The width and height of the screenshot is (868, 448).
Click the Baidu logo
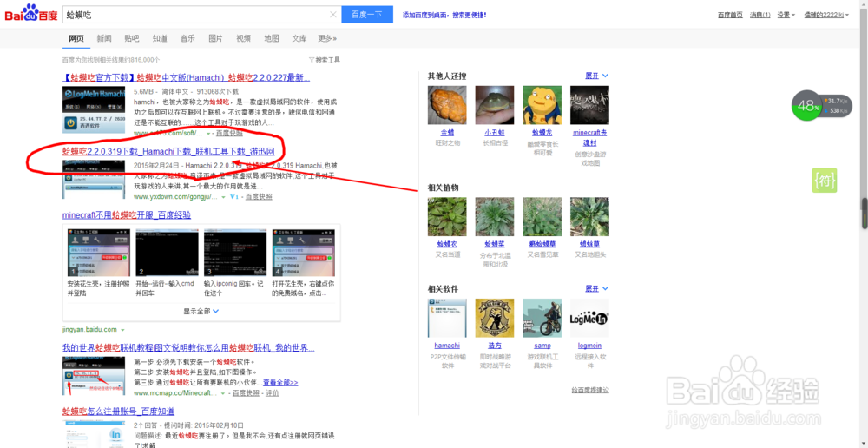[x=31, y=14]
